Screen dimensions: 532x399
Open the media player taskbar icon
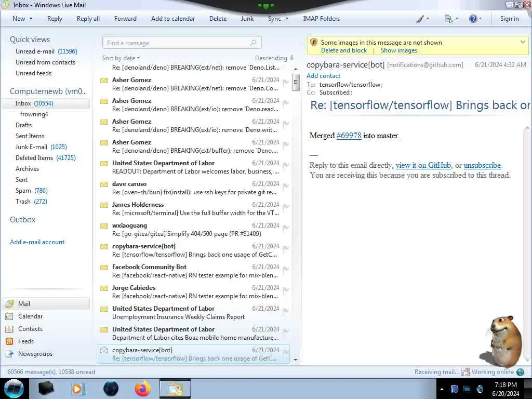coord(77,389)
